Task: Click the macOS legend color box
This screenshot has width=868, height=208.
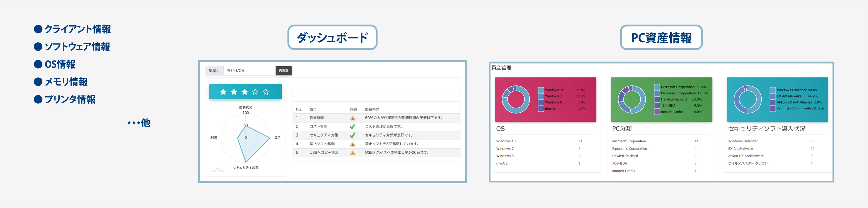Action: pyautogui.click(x=541, y=109)
